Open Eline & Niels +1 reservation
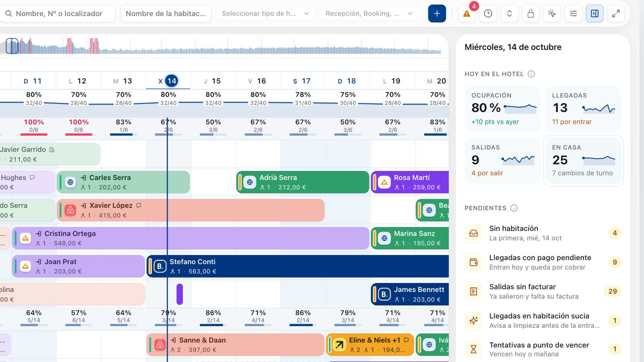644x362 pixels. tap(370, 345)
